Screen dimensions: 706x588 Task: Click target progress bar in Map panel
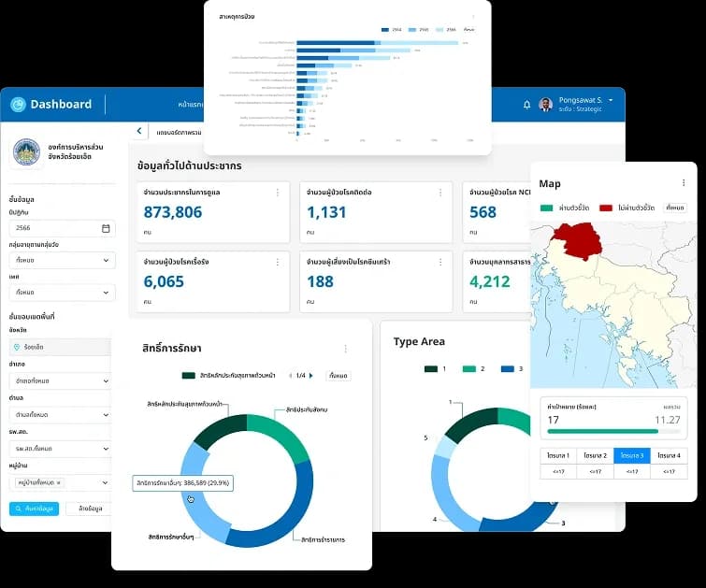(x=613, y=431)
